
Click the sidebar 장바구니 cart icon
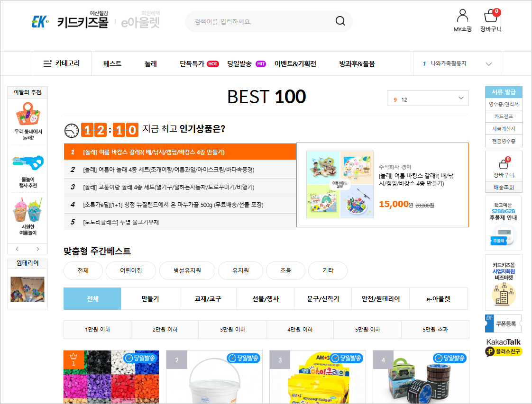pos(503,165)
